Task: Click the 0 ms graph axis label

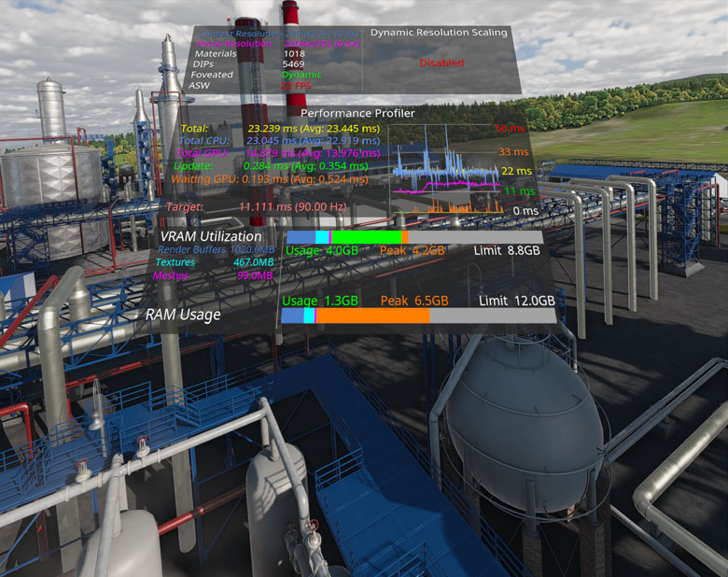Action: [x=525, y=211]
